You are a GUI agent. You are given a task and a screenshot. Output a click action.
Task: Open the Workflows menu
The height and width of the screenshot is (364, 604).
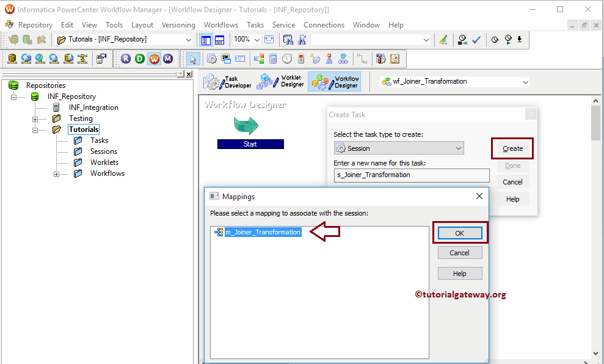220,24
